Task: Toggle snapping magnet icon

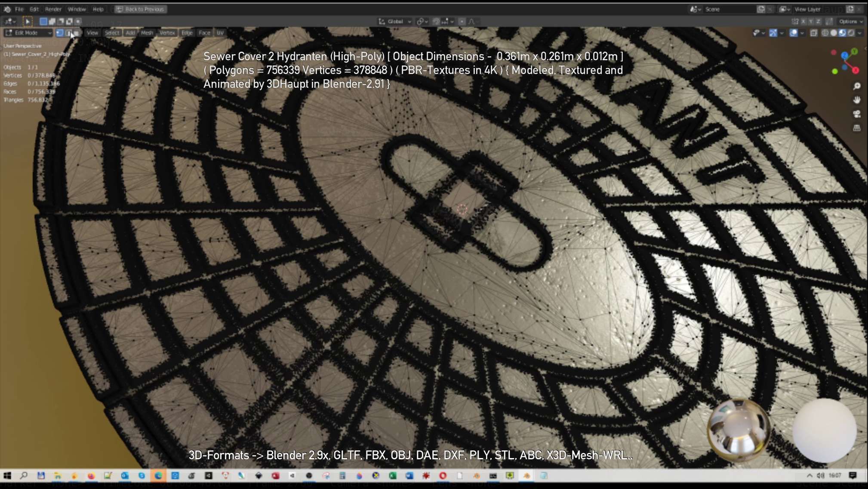Action: coord(436,21)
